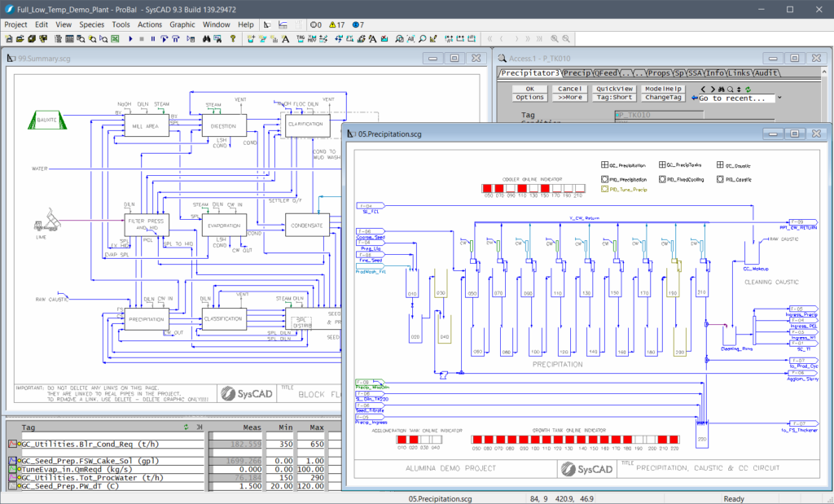Pause the solver with the pause toolbar icon
This screenshot has width=834, height=504.
[151, 38]
